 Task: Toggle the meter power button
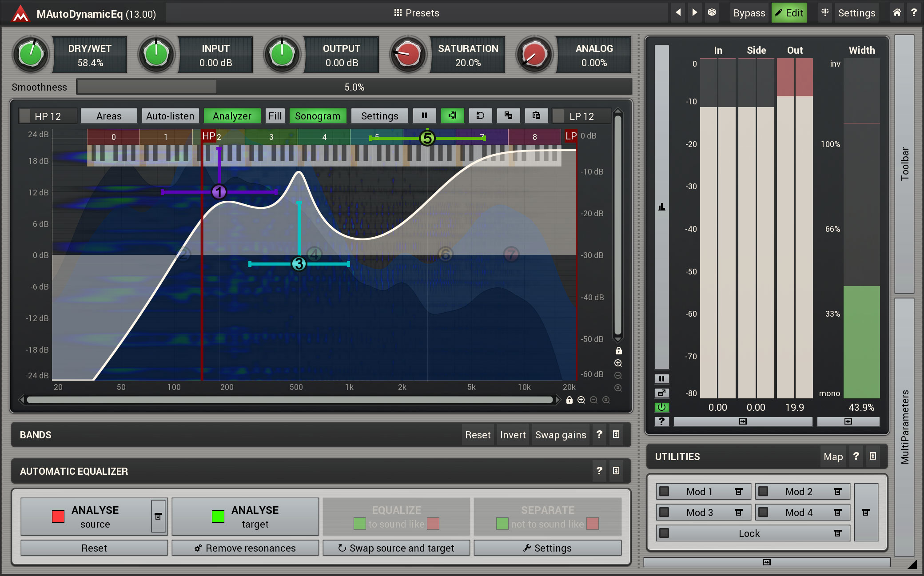[661, 407]
